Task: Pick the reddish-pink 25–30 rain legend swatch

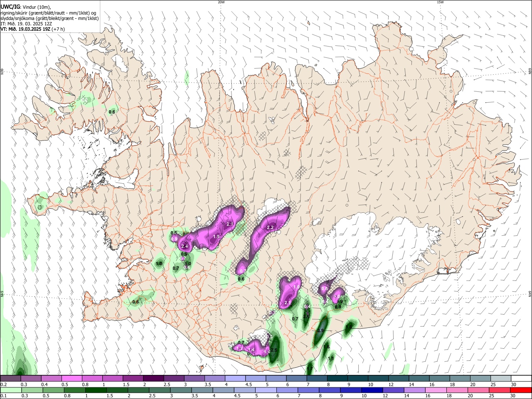Action: click(x=500, y=390)
